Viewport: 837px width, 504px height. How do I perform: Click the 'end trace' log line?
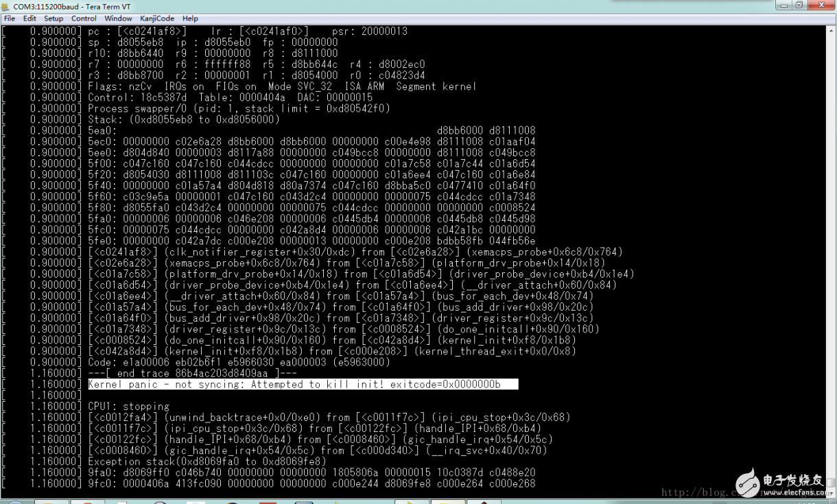193,374
